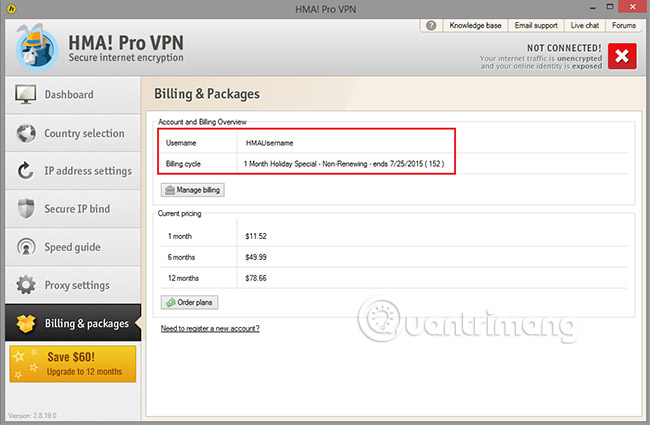Click the red not-connected X icon

621,55
